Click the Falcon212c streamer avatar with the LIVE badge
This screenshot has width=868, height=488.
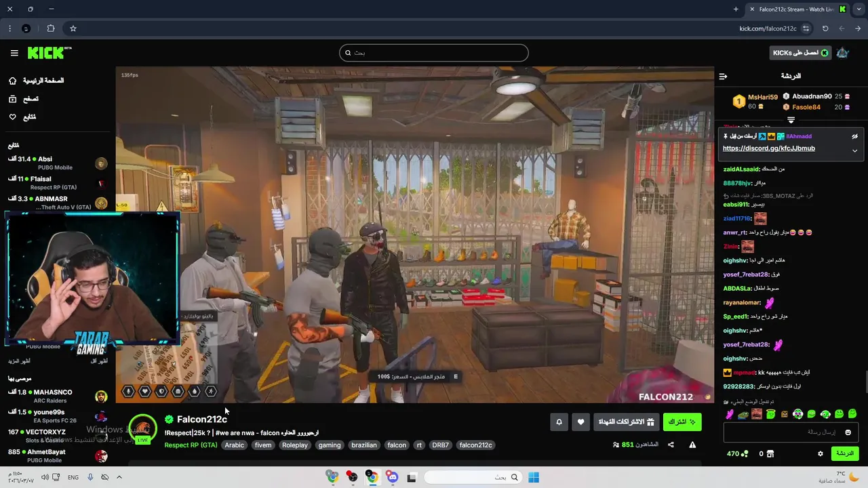(x=142, y=429)
